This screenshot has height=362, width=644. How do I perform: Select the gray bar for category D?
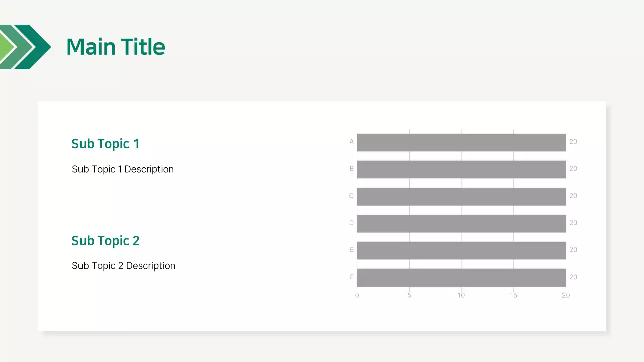pyautogui.click(x=461, y=224)
